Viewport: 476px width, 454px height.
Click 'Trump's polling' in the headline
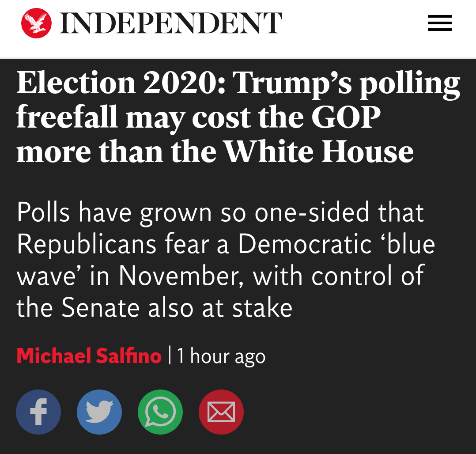(347, 84)
